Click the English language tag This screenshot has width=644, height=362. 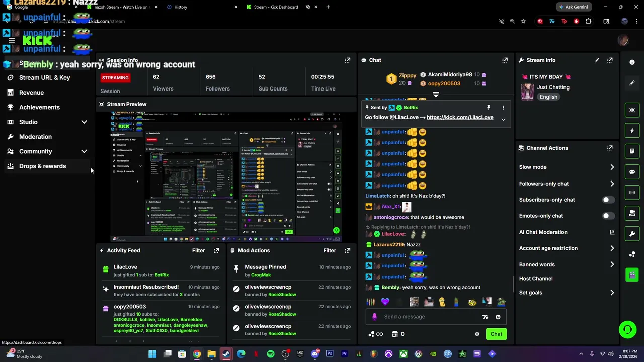tap(548, 97)
